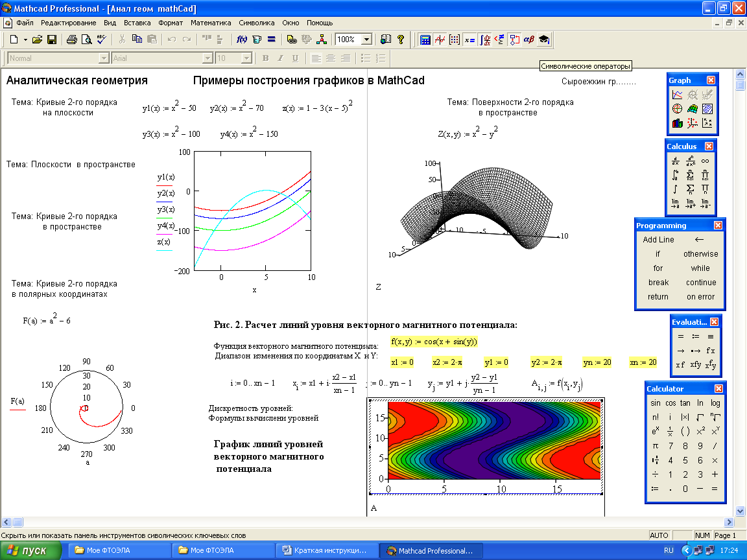
Task: Click the π key on Calculator palette
Action: pyautogui.click(x=656, y=446)
